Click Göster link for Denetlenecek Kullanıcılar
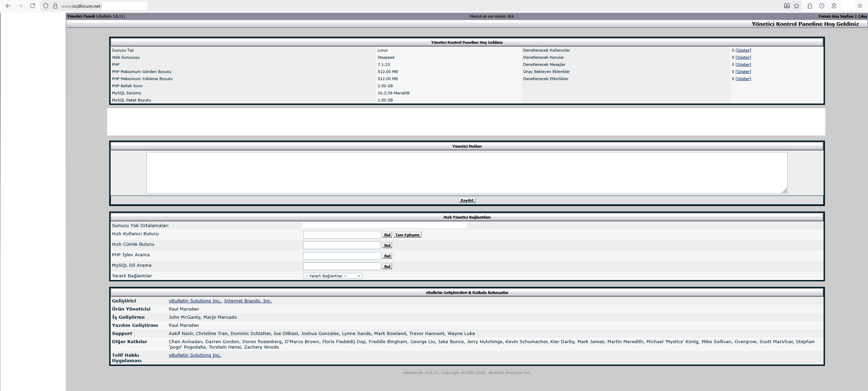 coord(743,50)
